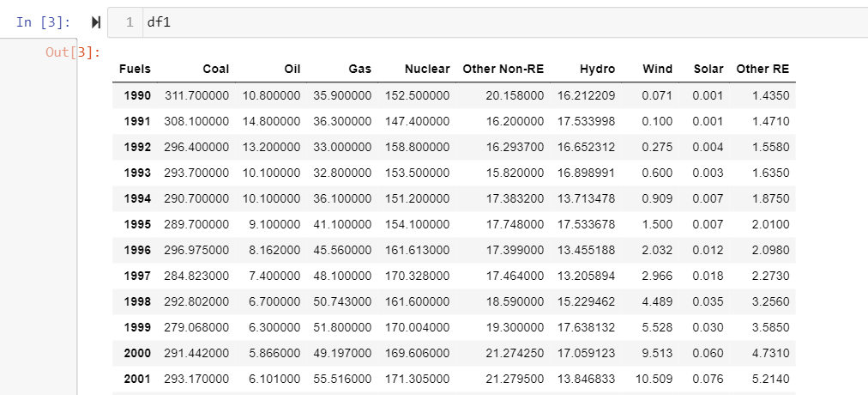The image size is (868, 395).
Task: Select the Fuels column header
Action: [135, 70]
